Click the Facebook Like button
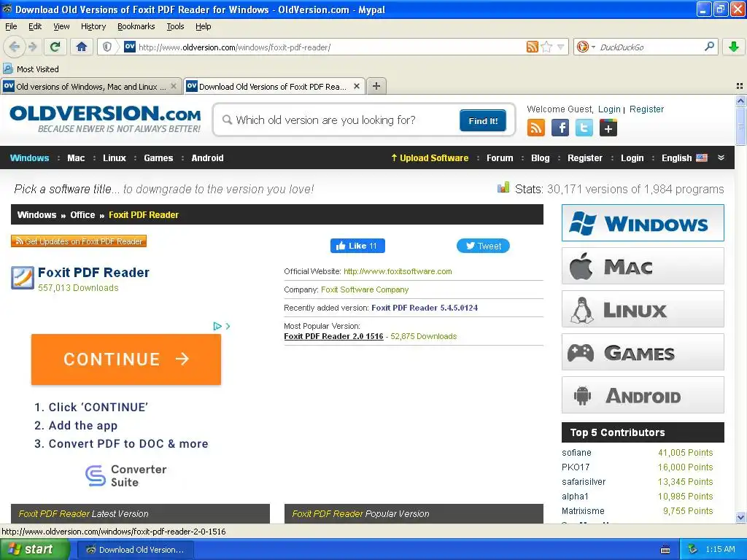The height and width of the screenshot is (560, 747). (357, 246)
